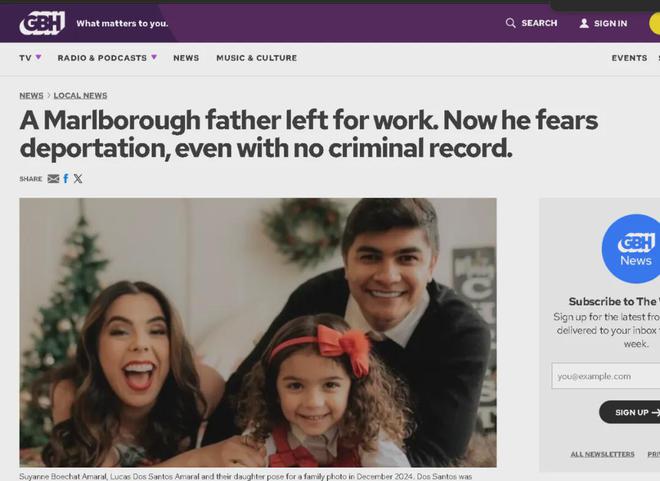Click the yellow circle button at header edge
660x481 pixels.
[655, 24]
